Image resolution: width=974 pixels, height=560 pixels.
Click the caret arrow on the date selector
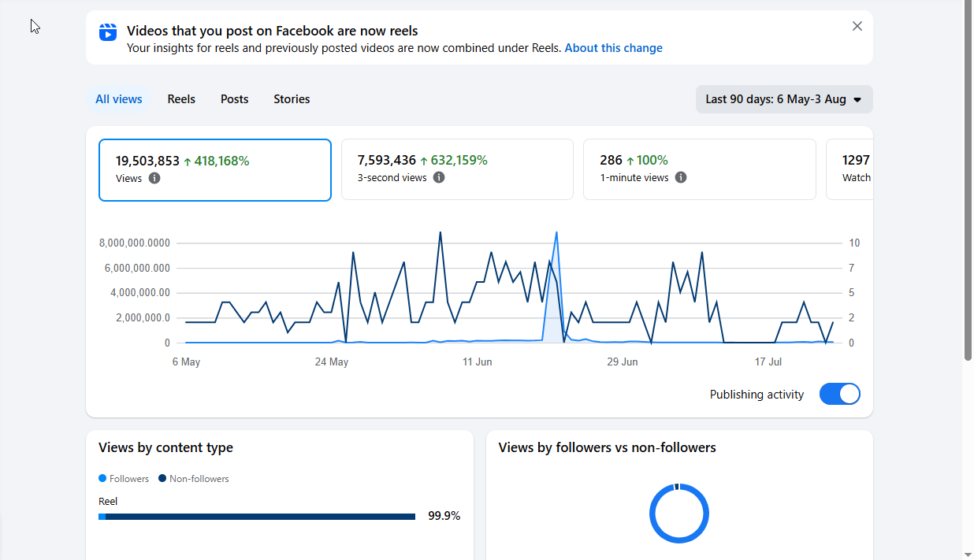click(x=857, y=100)
